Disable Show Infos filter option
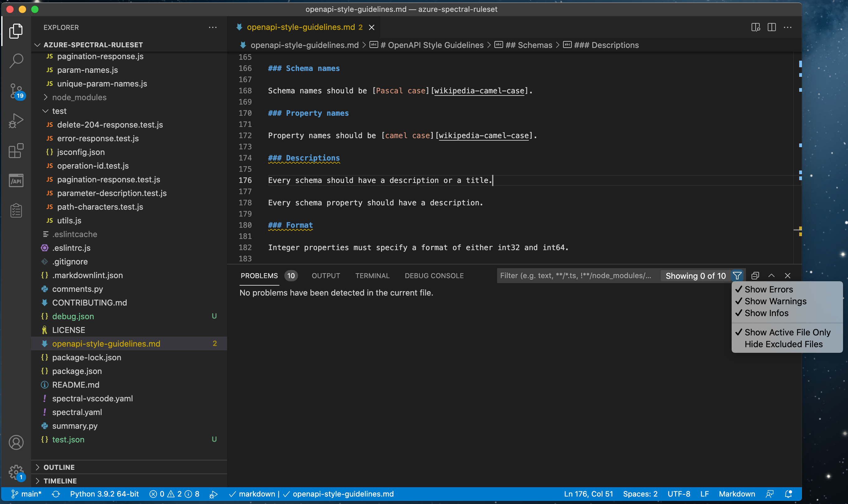This screenshot has width=848, height=504. pyautogui.click(x=766, y=313)
